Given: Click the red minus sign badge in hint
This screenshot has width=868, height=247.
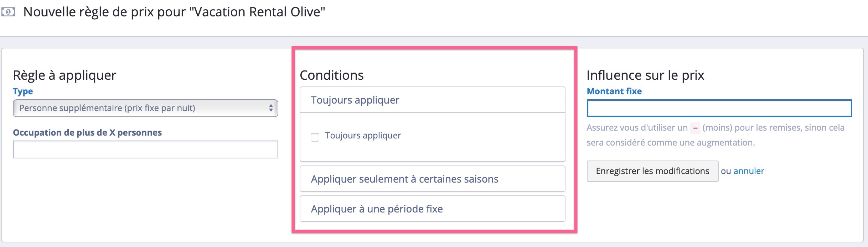Looking at the screenshot, I should (695, 128).
